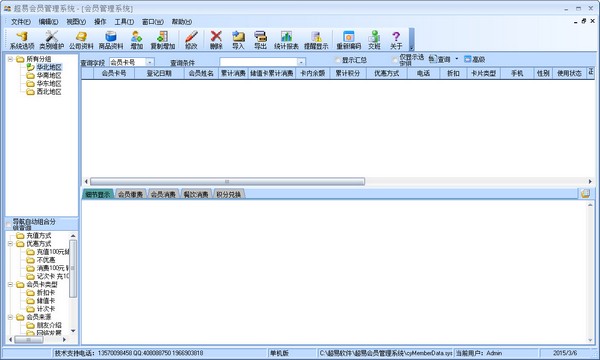Open the 查询条件 condition dropdown arrow
This screenshot has height=360, width=600.
click(x=301, y=62)
